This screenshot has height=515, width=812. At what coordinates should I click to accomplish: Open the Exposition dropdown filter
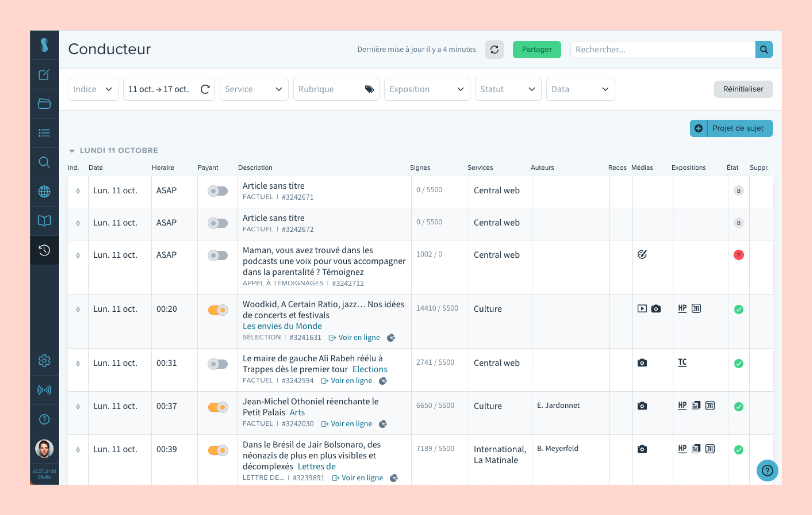coord(427,89)
